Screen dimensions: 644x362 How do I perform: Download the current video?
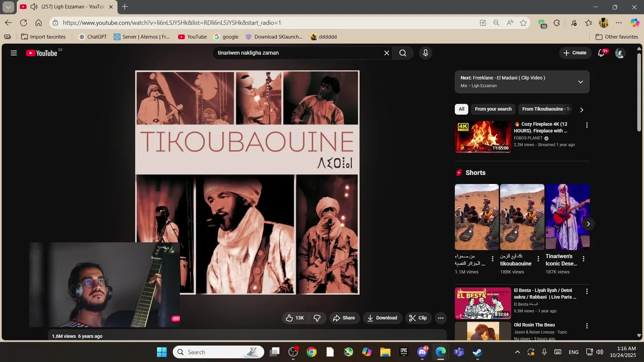[x=382, y=318]
